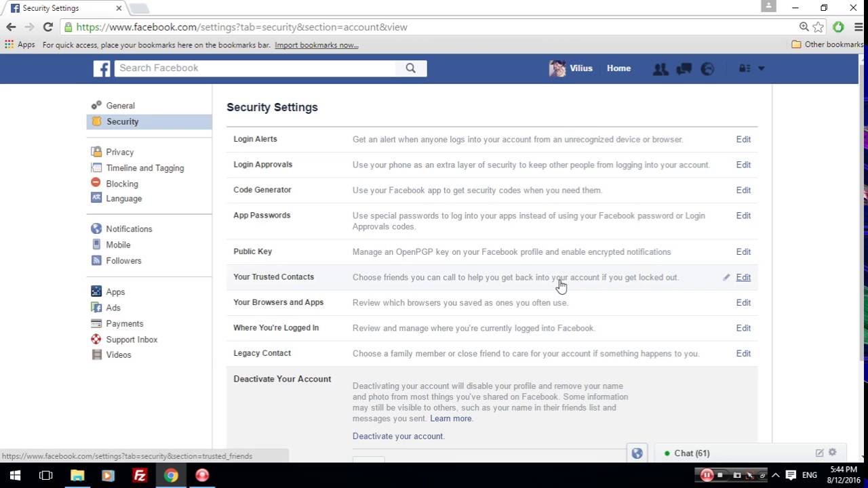This screenshot has height=488, width=868.
Task: Open Other bookmarks folder
Action: point(827,45)
